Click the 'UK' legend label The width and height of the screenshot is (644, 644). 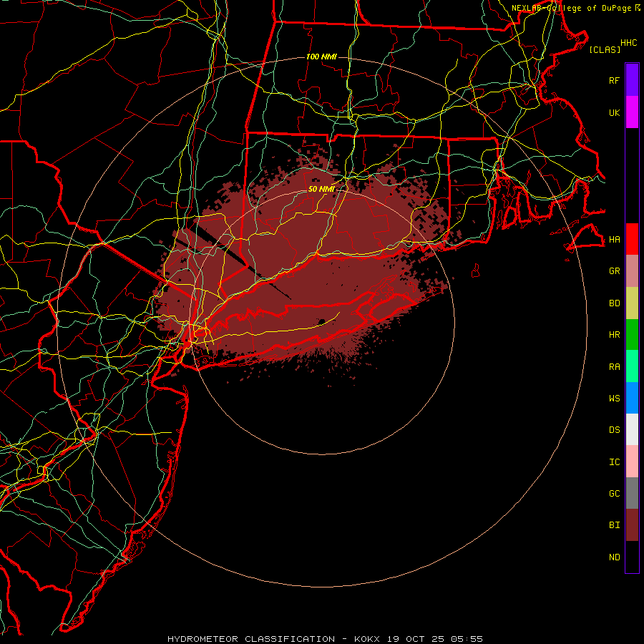point(615,112)
